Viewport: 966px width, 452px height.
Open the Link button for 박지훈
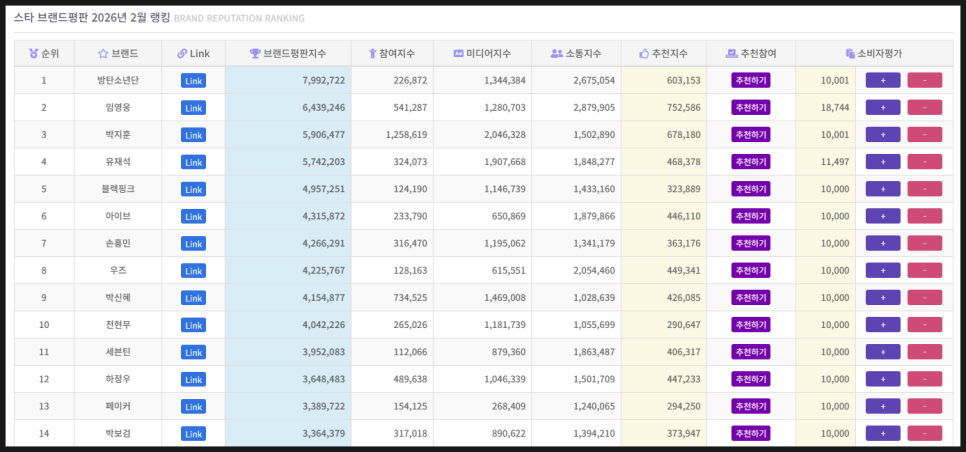pos(193,135)
